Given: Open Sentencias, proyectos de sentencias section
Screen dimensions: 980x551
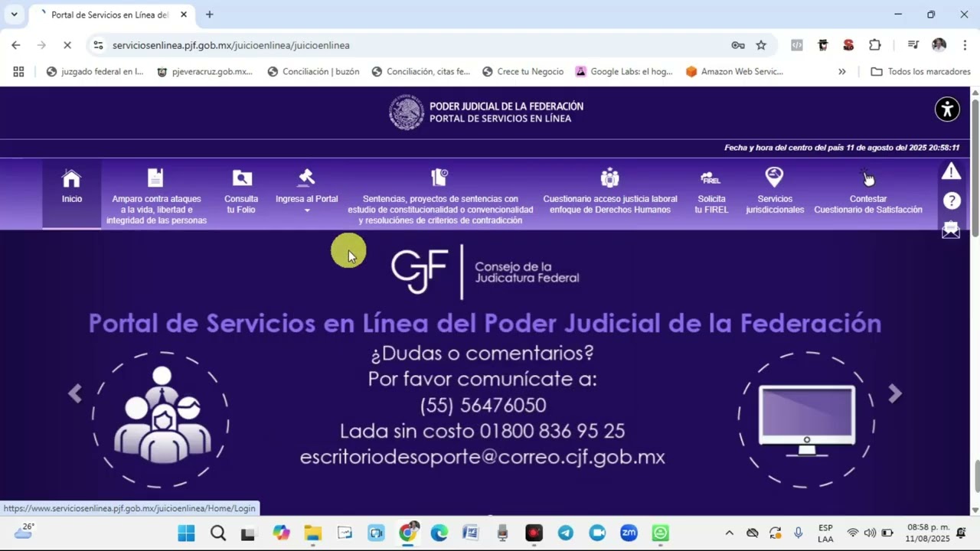Looking at the screenshot, I should (x=440, y=197).
